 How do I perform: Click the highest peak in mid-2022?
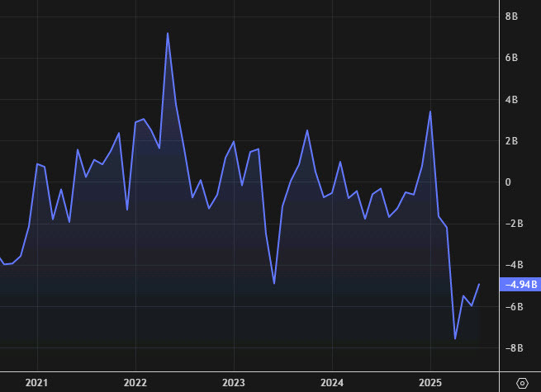pyautogui.click(x=168, y=34)
